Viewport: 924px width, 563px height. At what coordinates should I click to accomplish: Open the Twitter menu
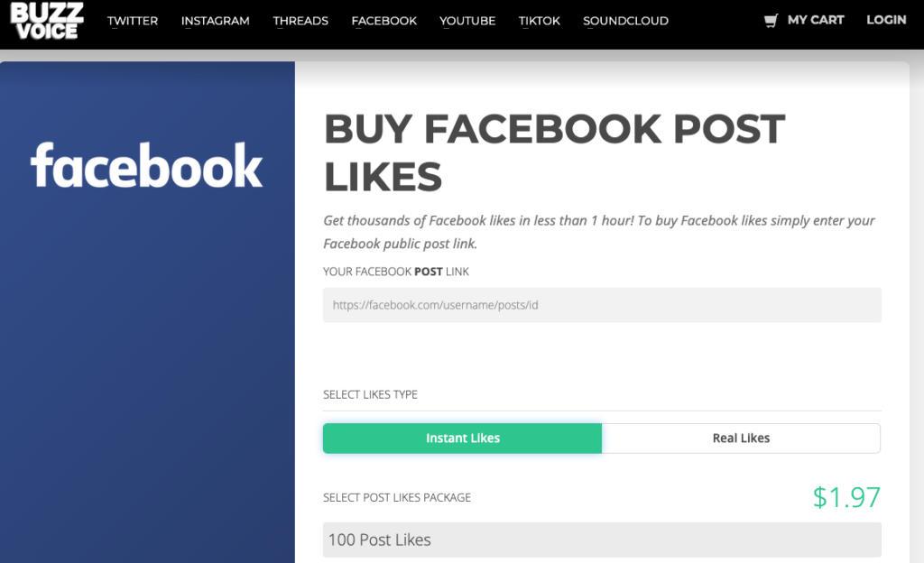(x=133, y=21)
